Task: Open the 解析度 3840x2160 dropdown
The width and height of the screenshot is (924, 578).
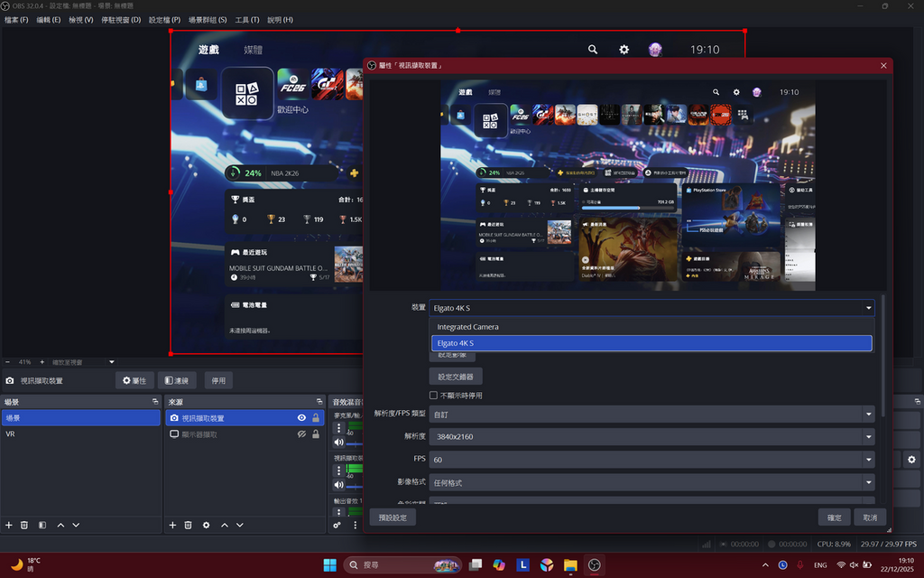Action: [651, 436]
